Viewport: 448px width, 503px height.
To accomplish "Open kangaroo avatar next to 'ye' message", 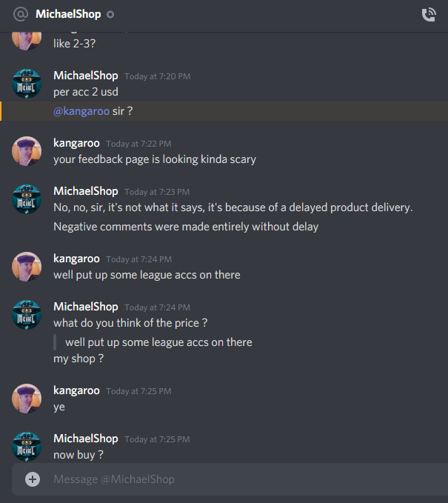I will click(x=27, y=399).
